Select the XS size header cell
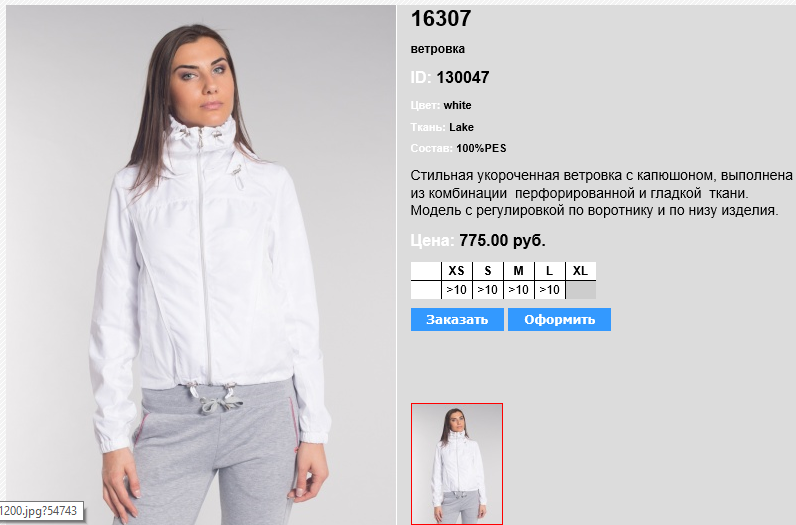The image size is (796, 525). click(457, 271)
